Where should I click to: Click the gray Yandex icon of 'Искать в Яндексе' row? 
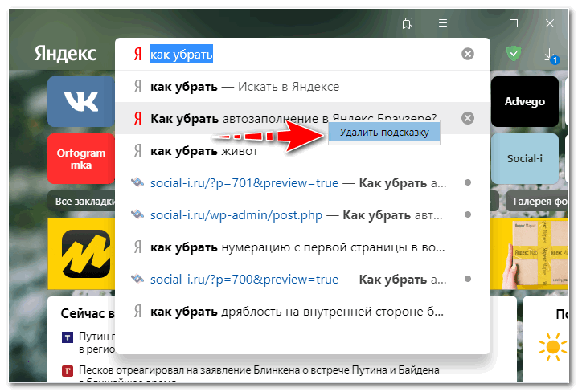click(137, 87)
